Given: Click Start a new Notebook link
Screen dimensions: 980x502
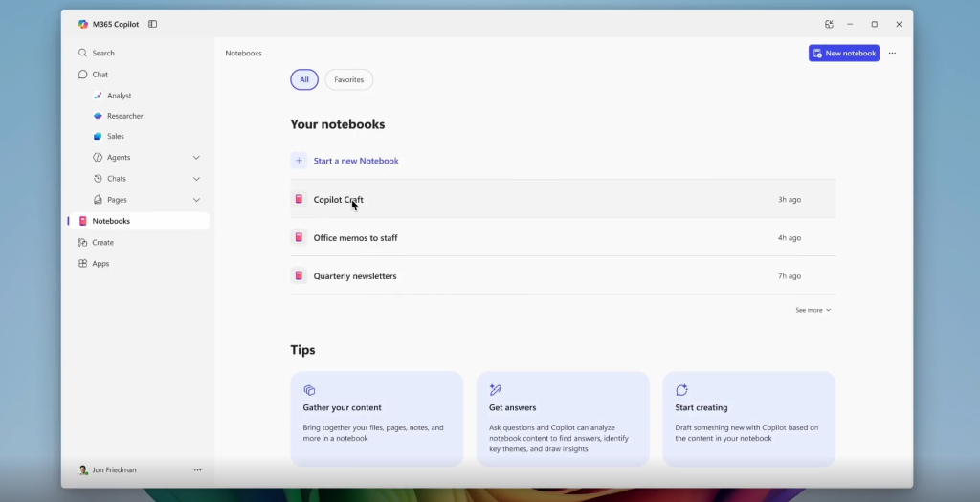Looking at the screenshot, I should tap(356, 161).
